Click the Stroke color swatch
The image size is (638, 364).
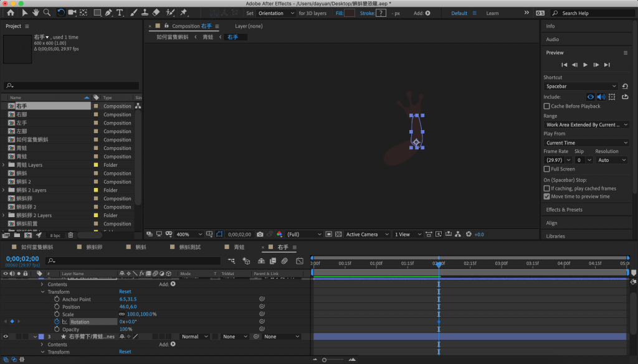[381, 13]
